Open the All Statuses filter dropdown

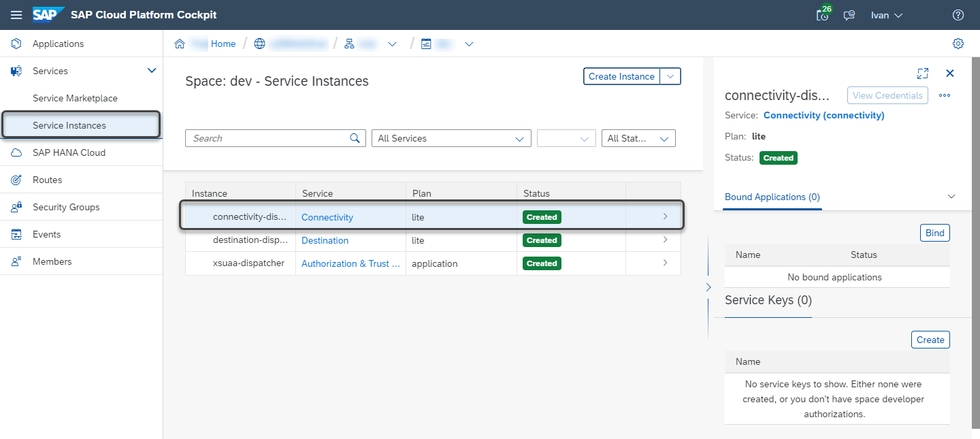pyautogui.click(x=638, y=138)
